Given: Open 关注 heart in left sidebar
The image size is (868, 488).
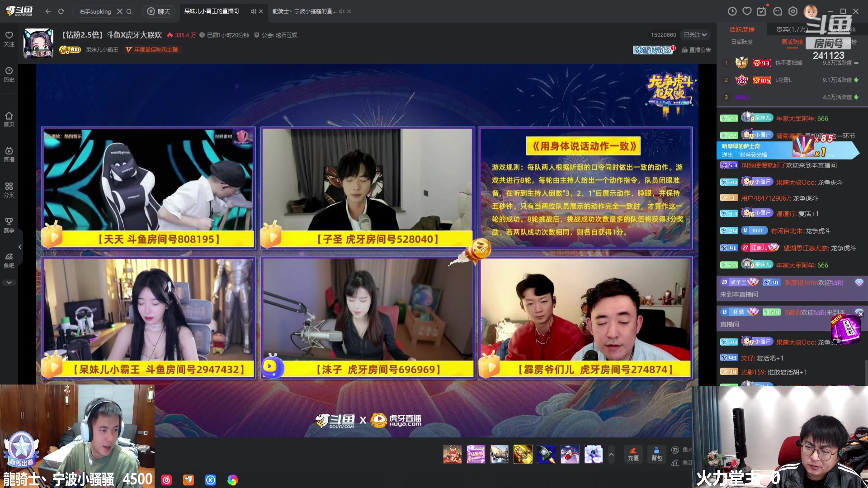Looking at the screenshot, I should coord(9,39).
